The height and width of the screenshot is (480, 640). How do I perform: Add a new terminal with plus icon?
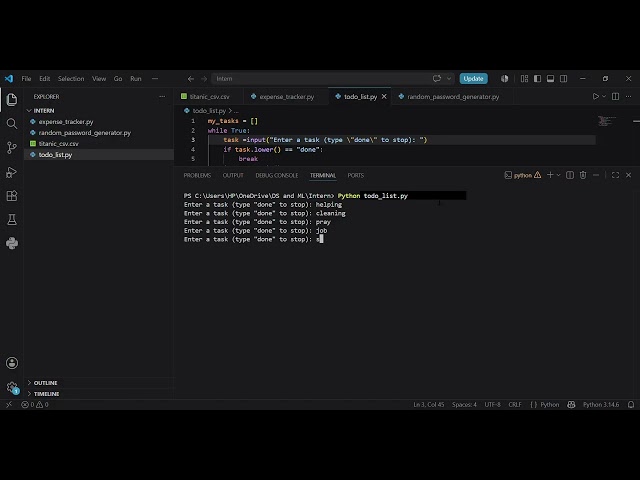point(550,175)
